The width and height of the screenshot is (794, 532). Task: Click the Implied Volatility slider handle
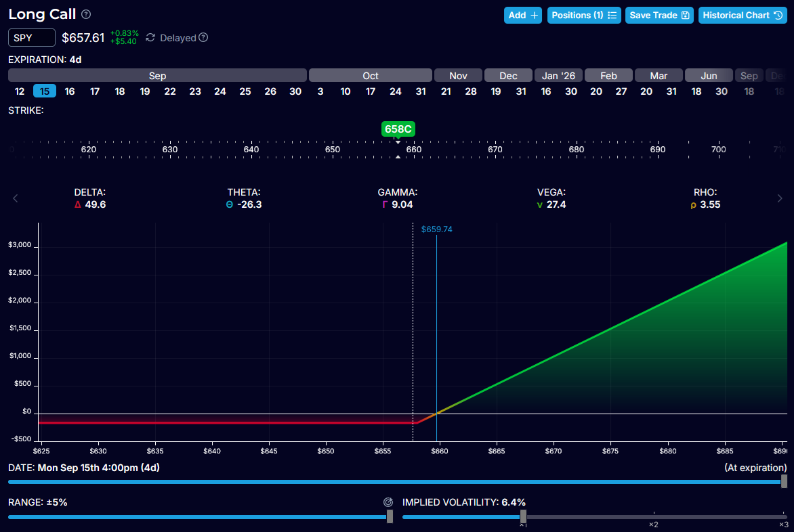click(x=523, y=516)
